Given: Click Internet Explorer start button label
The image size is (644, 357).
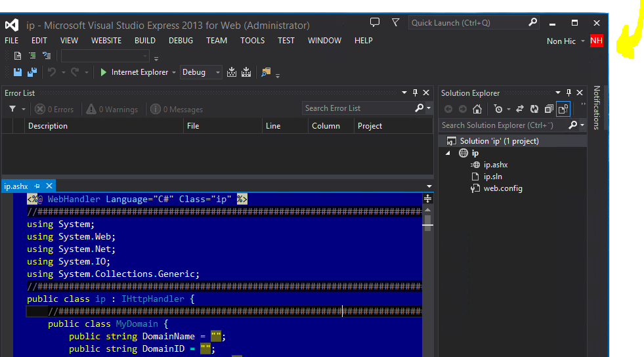Looking at the screenshot, I should (140, 72).
